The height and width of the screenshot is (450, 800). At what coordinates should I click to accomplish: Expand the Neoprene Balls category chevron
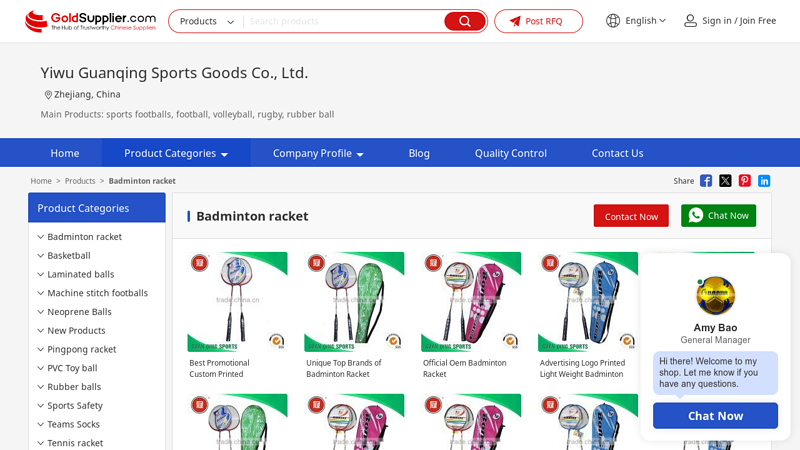40,312
